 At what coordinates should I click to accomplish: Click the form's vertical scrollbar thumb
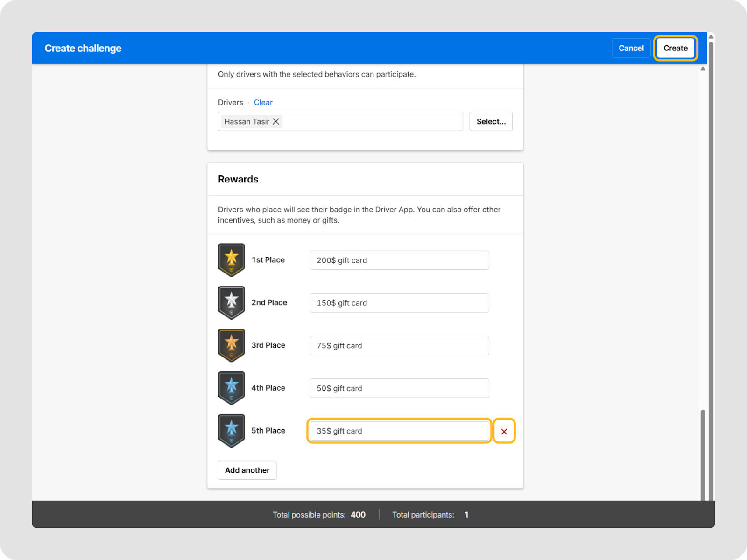tap(703, 455)
